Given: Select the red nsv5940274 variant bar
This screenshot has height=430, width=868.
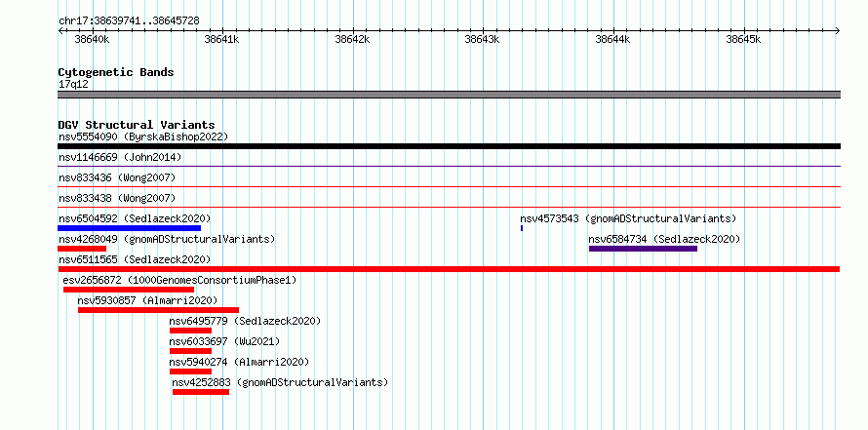Looking at the screenshot, I should (x=190, y=371).
